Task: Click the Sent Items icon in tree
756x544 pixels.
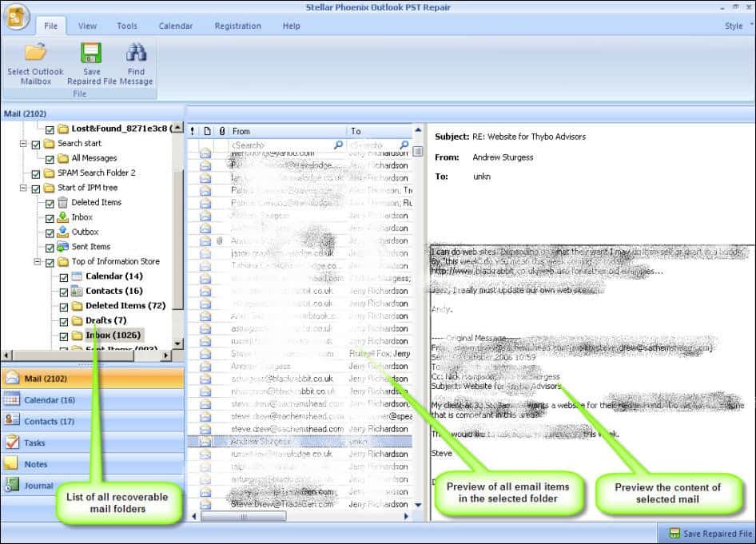Action: (62, 247)
